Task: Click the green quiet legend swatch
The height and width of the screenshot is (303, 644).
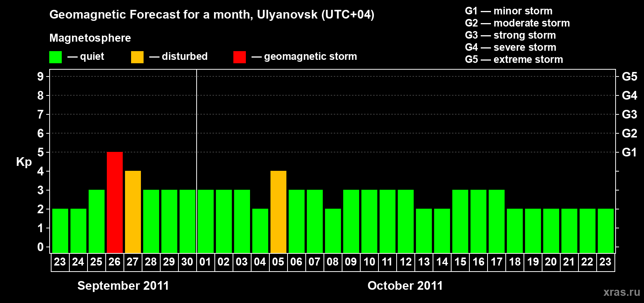Action: 55,57
